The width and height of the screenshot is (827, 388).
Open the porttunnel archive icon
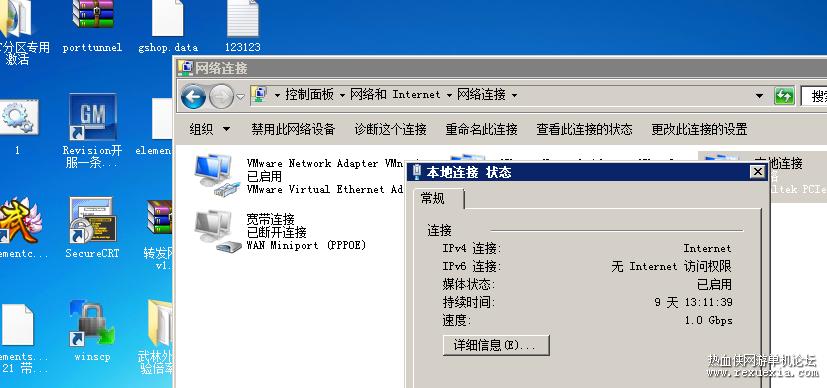(93, 15)
